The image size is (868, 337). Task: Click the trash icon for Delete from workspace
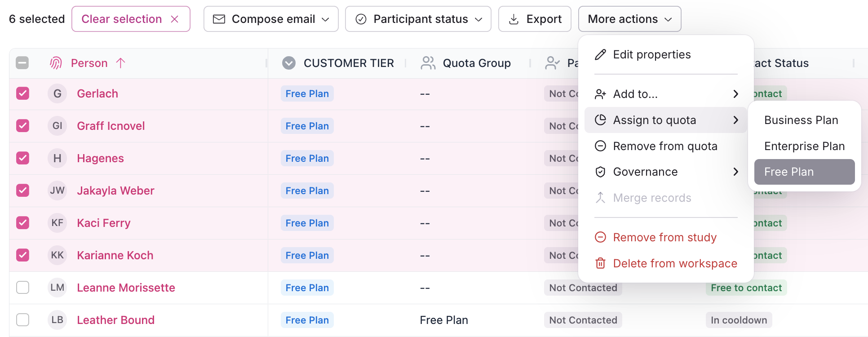coord(600,263)
